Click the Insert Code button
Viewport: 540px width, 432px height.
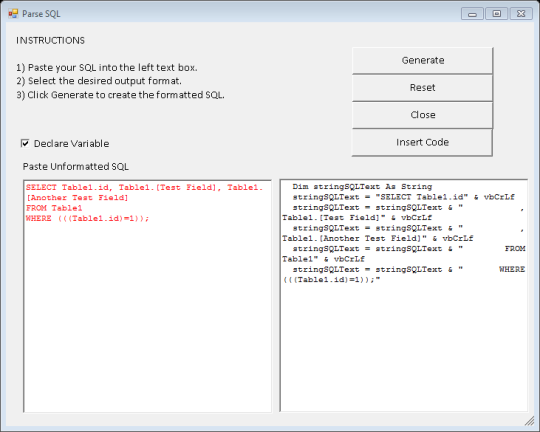(x=422, y=142)
